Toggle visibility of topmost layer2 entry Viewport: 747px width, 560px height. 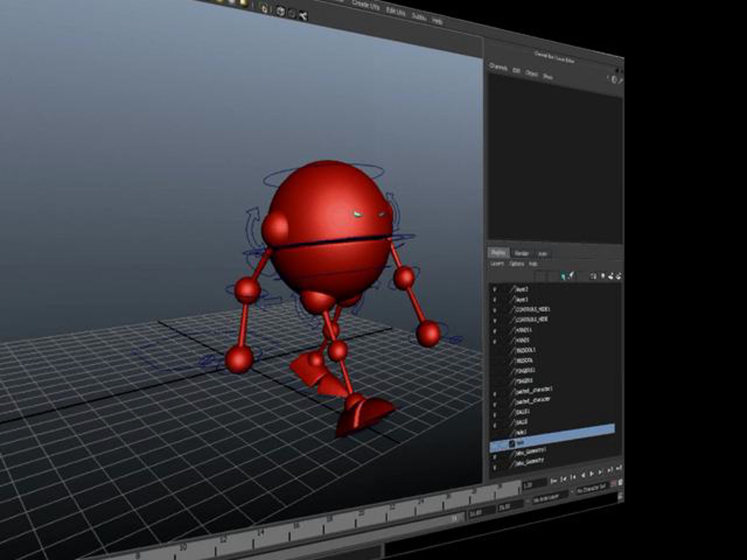[495, 290]
